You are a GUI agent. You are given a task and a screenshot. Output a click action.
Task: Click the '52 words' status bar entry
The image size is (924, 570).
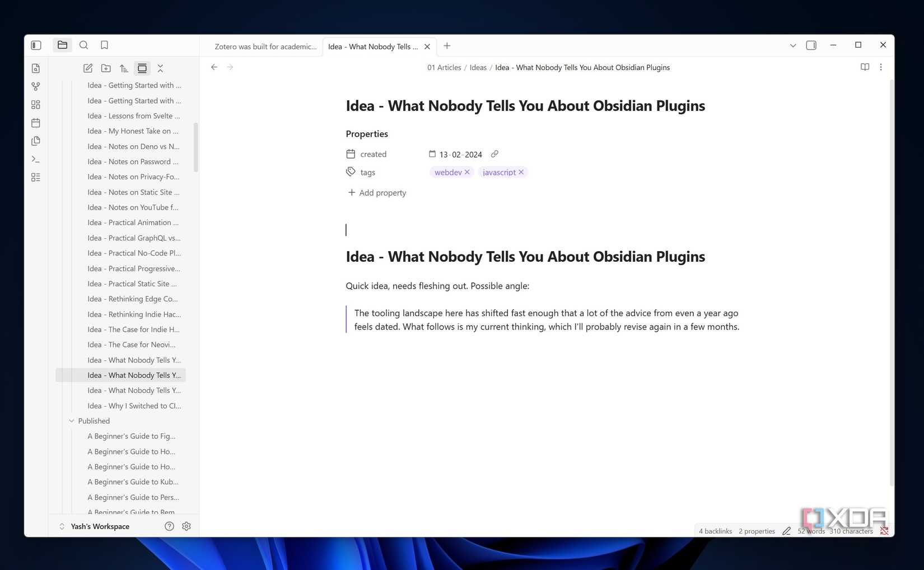[811, 531]
